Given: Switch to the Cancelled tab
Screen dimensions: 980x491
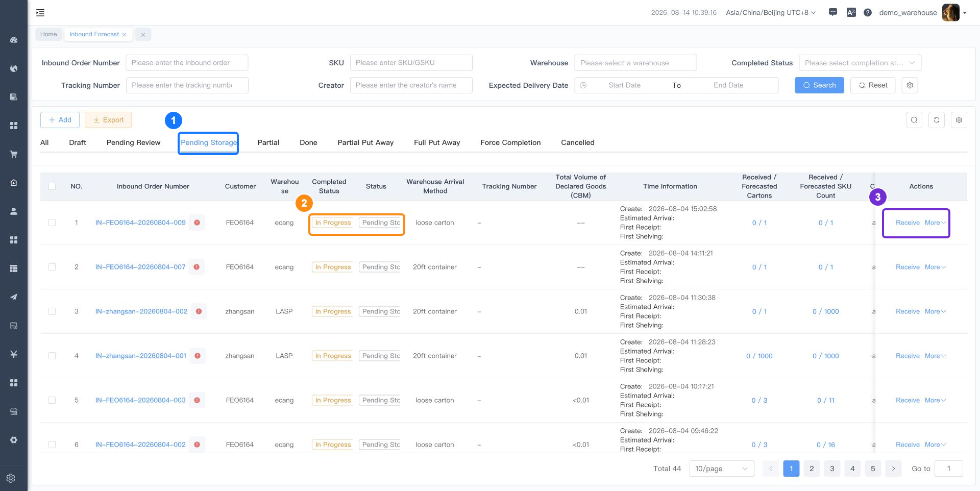Looking at the screenshot, I should [578, 142].
